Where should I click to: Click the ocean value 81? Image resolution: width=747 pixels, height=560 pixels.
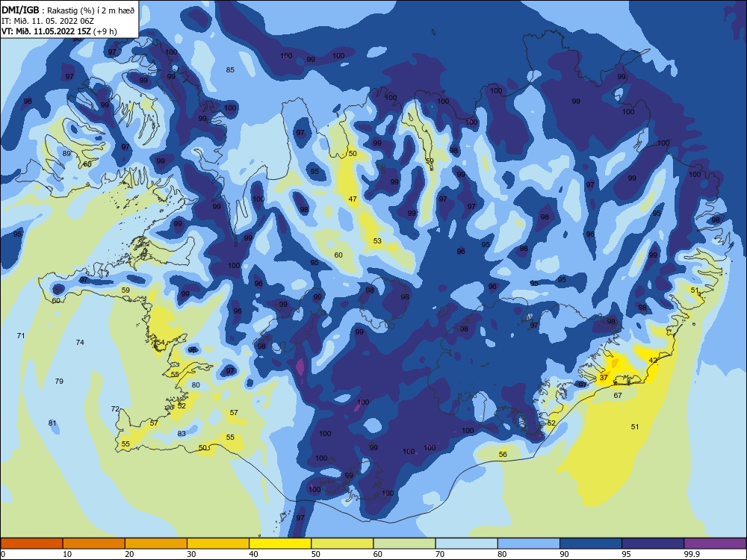52,423
